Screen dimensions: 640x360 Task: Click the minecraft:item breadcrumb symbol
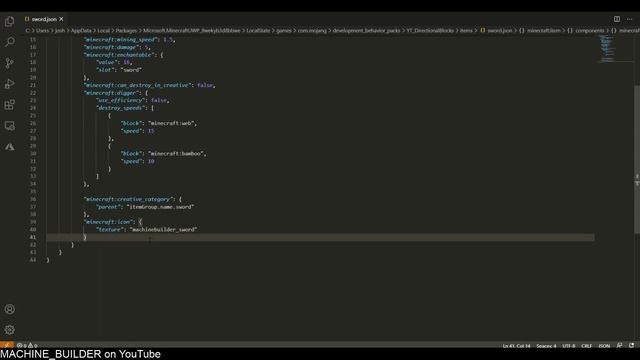point(540,31)
